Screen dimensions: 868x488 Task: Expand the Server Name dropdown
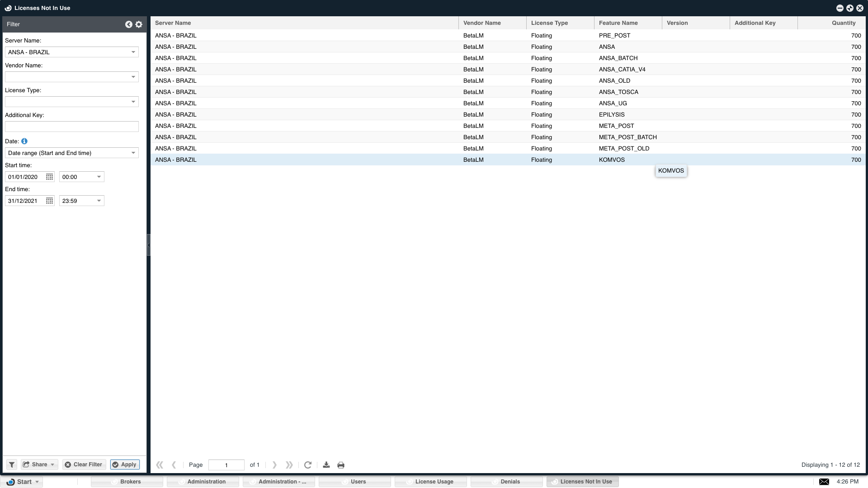pos(133,52)
